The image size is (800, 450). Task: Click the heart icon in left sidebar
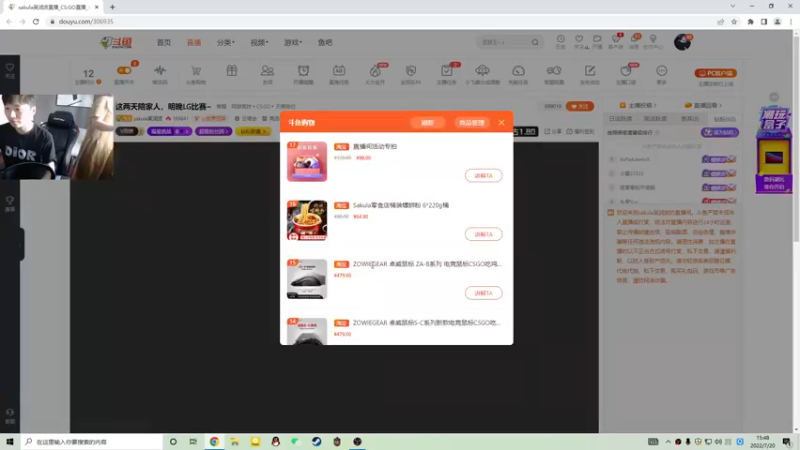tap(10, 67)
